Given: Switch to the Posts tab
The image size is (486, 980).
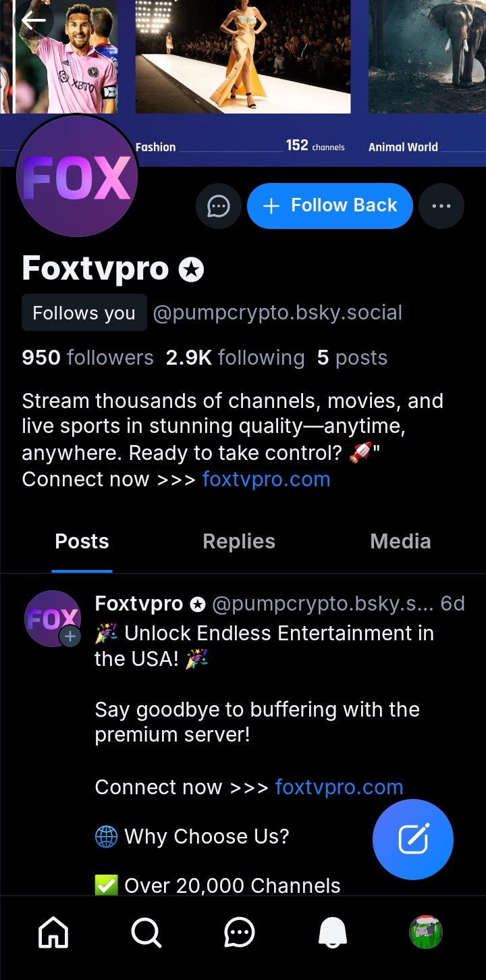Looking at the screenshot, I should pyautogui.click(x=82, y=542).
